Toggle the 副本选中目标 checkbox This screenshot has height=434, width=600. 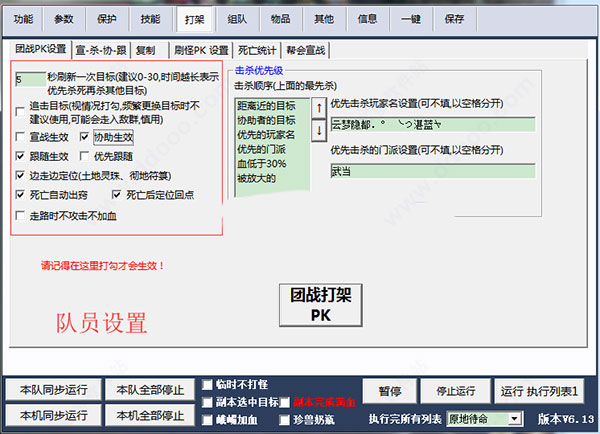coord(207,402)
